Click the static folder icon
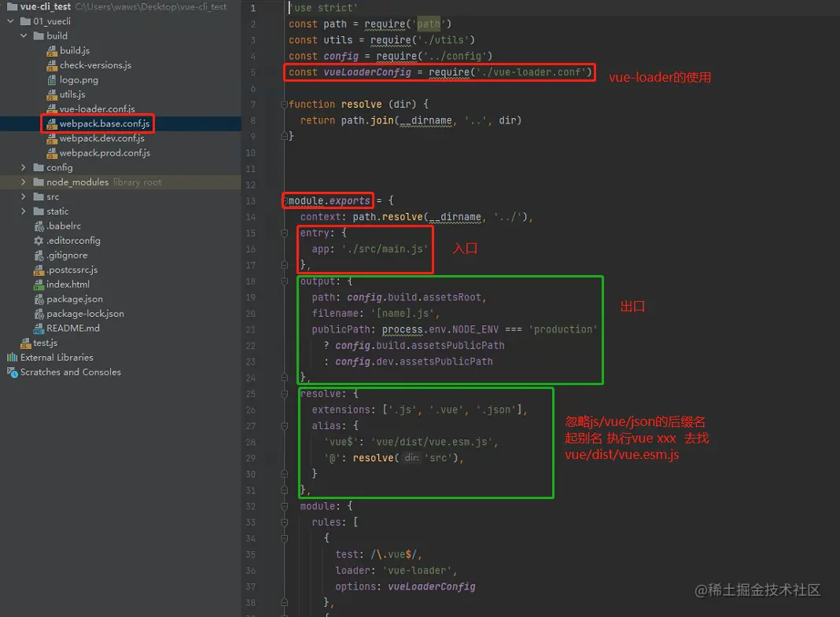The height and width of the screenshot is (617, 840). pos(39,211)
